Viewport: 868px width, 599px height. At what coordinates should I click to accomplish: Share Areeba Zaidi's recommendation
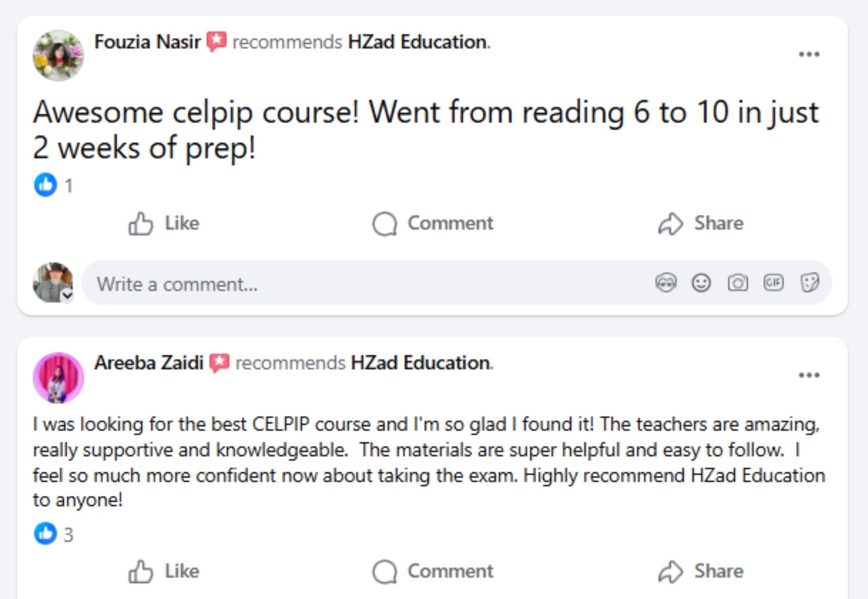[x=701, y=571]
